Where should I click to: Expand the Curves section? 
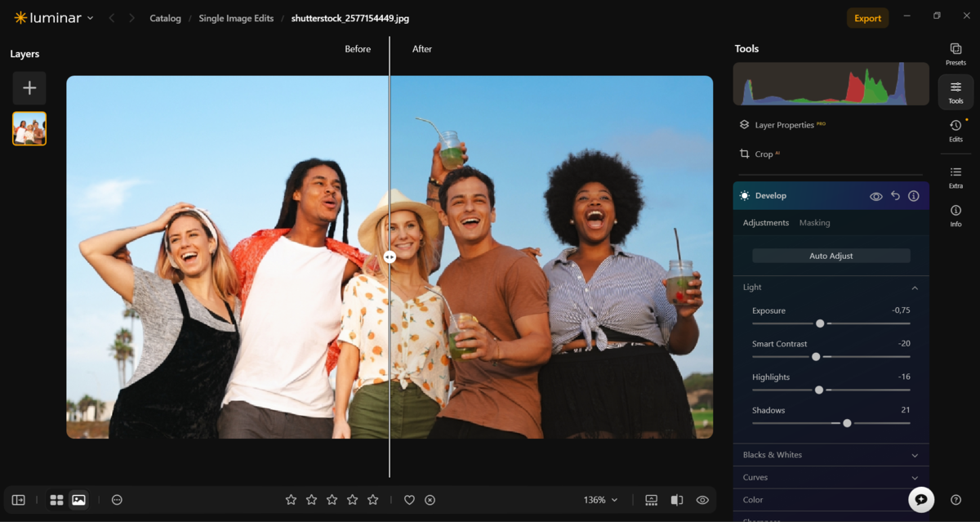tap(831, 477)
